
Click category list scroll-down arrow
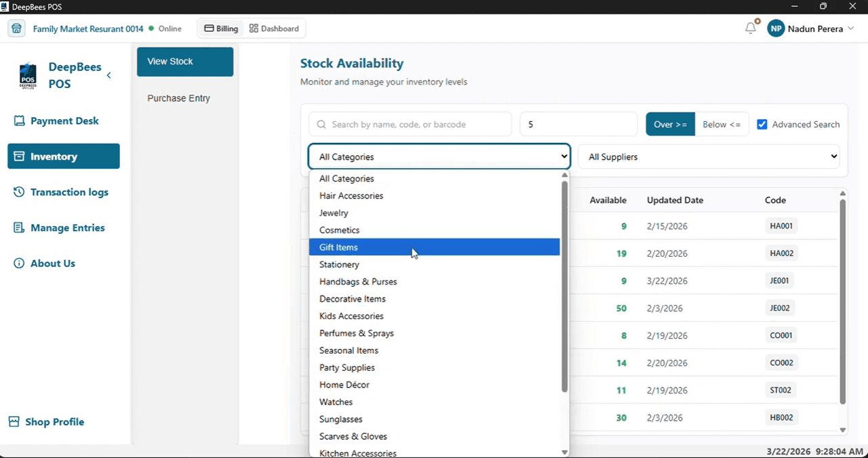coord(564,453)
